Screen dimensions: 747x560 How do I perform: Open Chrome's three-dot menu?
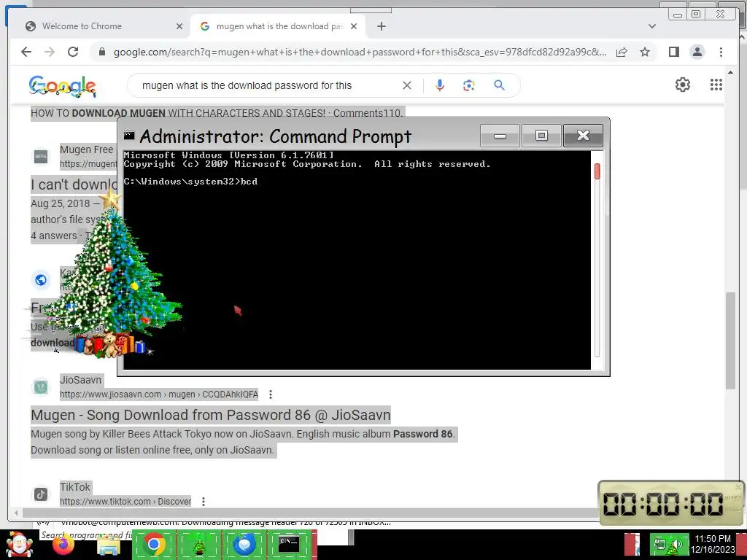[721, 52]
